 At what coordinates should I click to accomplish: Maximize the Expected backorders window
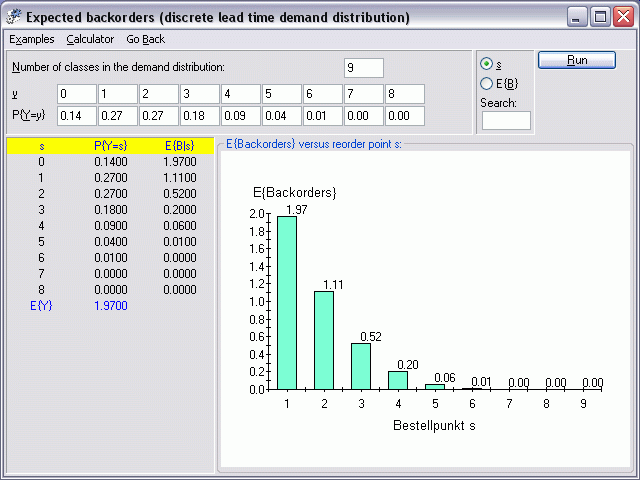click(601, 17)
